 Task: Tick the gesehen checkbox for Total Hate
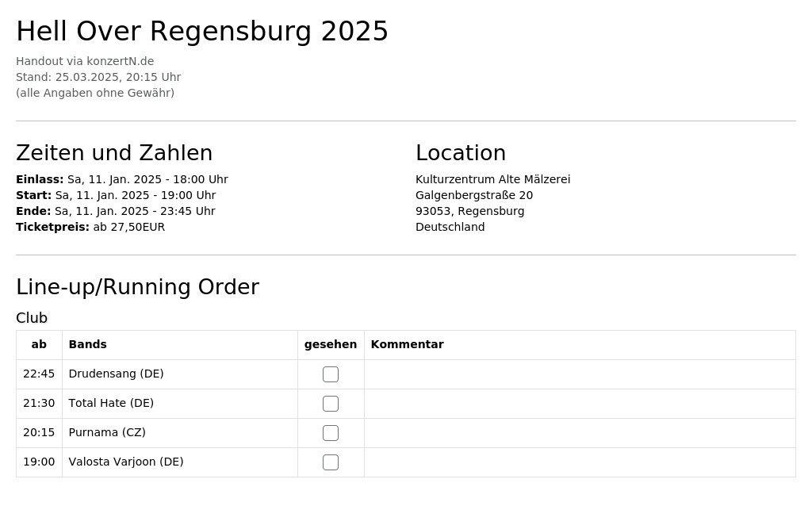click(331, 404)
